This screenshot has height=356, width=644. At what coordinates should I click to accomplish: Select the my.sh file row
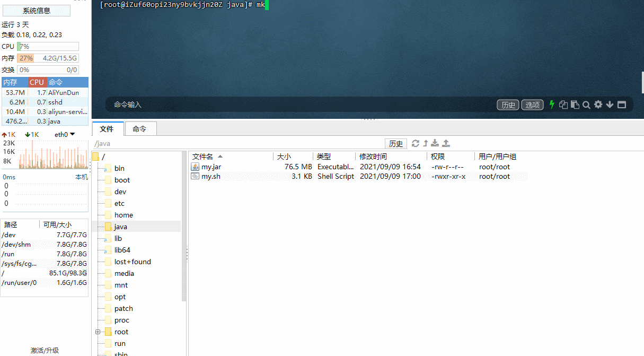click(211, 176)
